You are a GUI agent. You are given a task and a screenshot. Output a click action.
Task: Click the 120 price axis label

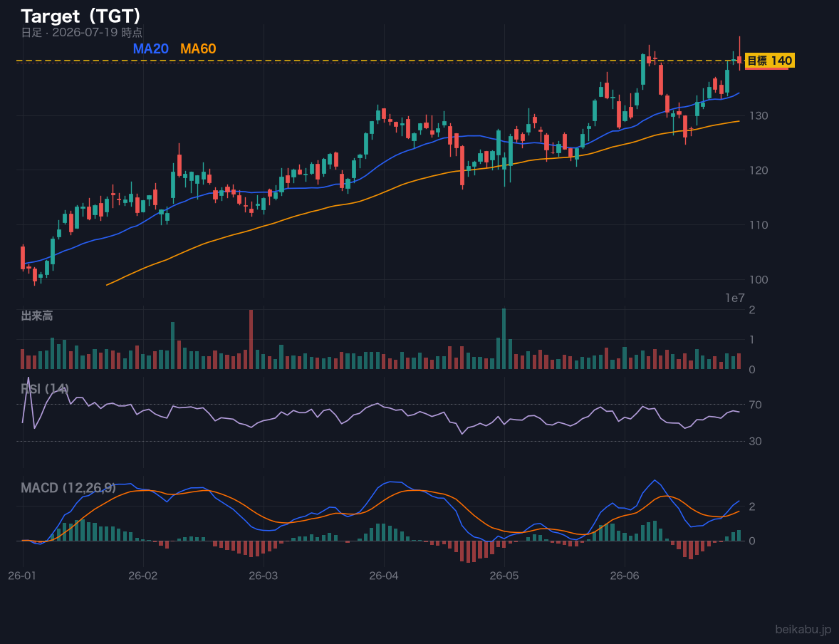[759, 170]
